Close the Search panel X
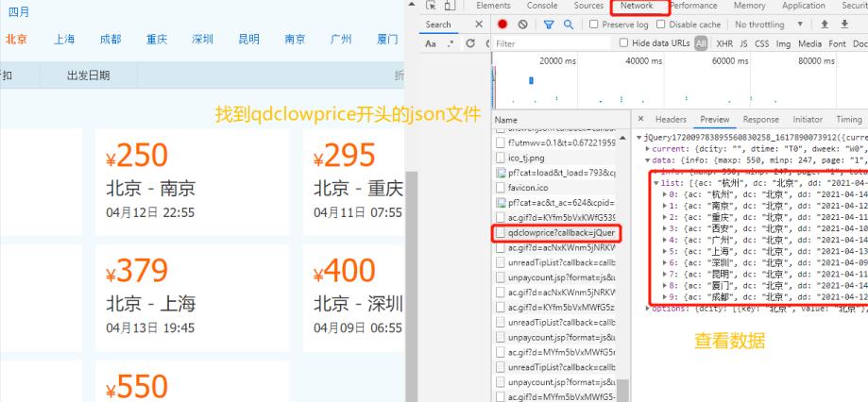The height and width of the screenshot is (402, 868). click(x=479, y=25)
